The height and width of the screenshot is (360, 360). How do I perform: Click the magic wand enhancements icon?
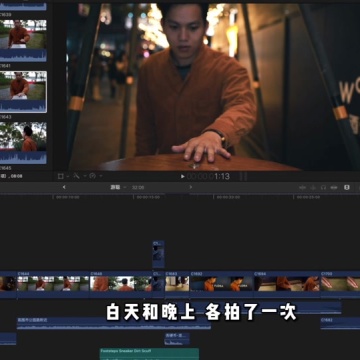click(77, 176)
